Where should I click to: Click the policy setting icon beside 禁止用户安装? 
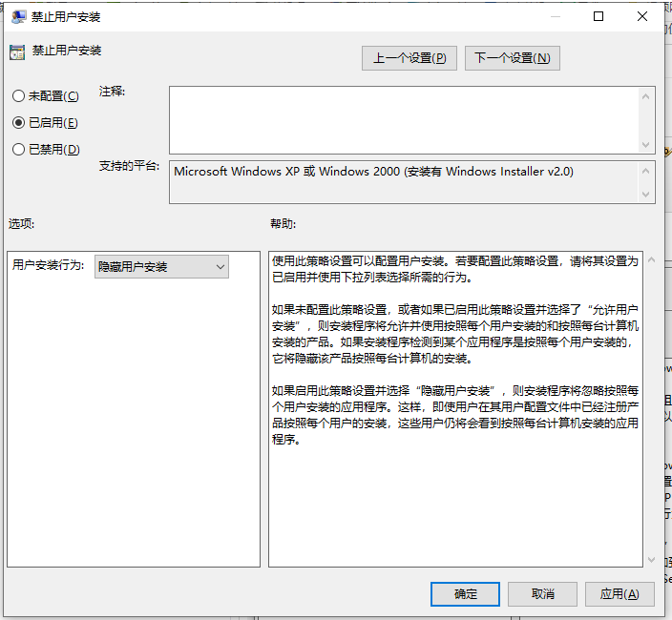point(17,52)
